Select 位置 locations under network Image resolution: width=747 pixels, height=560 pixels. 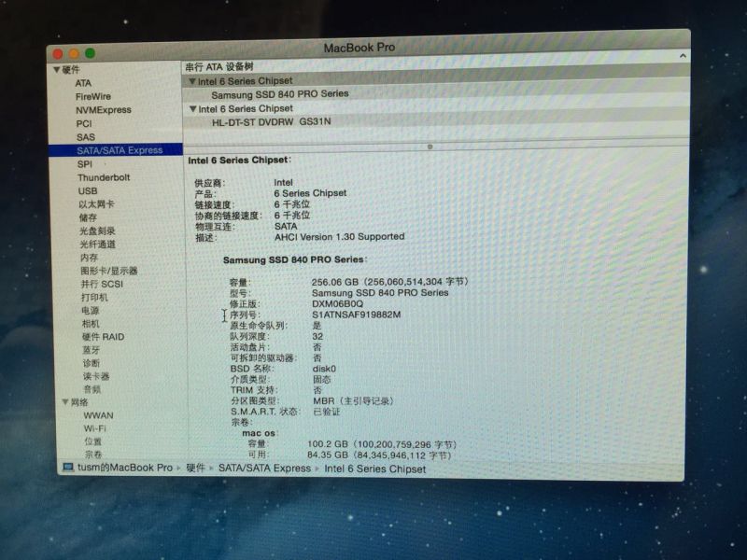pyautogui.click(x=92, y=441)
